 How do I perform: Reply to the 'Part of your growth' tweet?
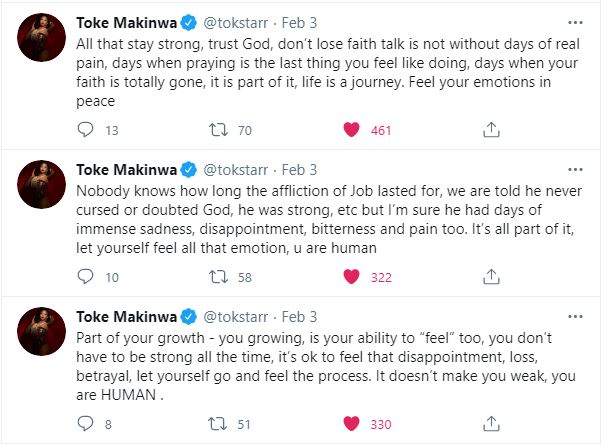85,425
